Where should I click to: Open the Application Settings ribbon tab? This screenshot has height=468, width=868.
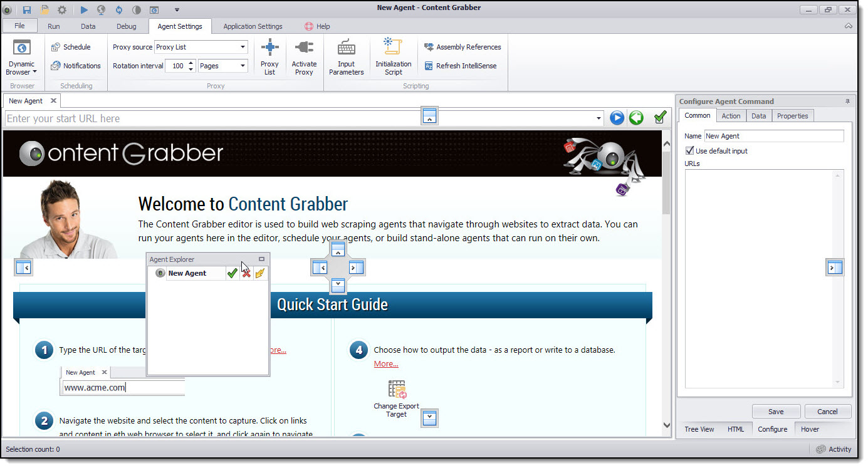coord(253,26)
